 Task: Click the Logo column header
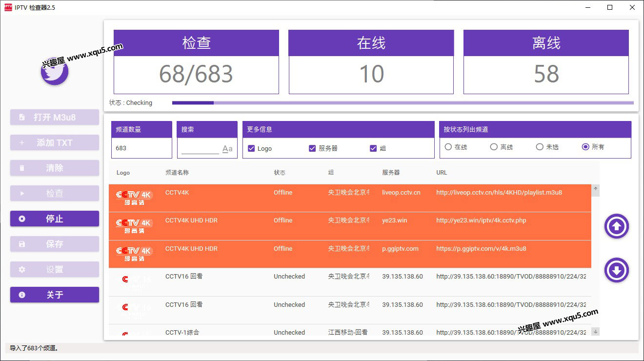123,173
